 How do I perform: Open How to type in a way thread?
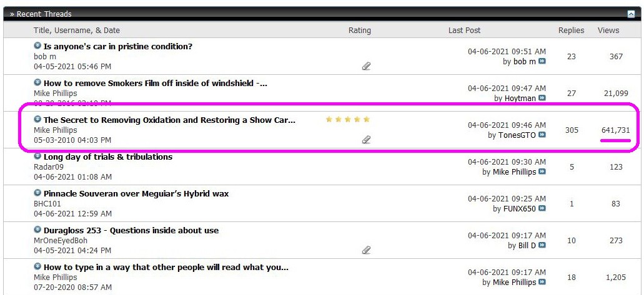[x=166, y=267]
